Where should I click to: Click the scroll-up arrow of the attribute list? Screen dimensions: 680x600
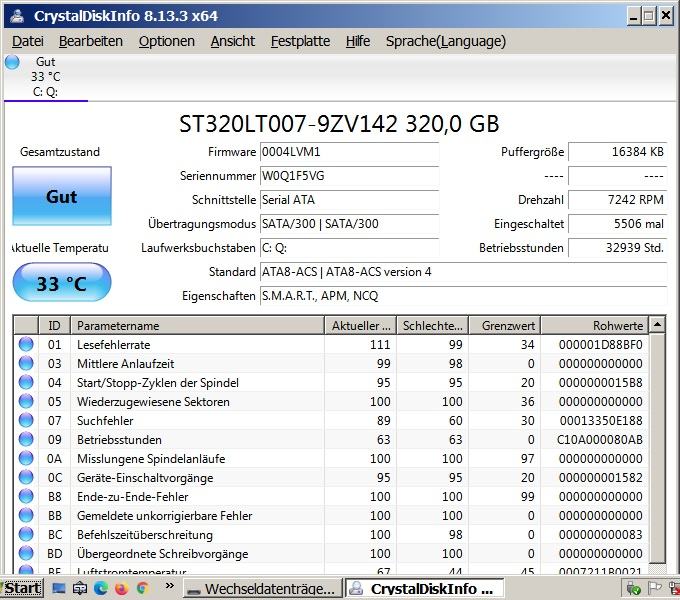pos(657,324)
